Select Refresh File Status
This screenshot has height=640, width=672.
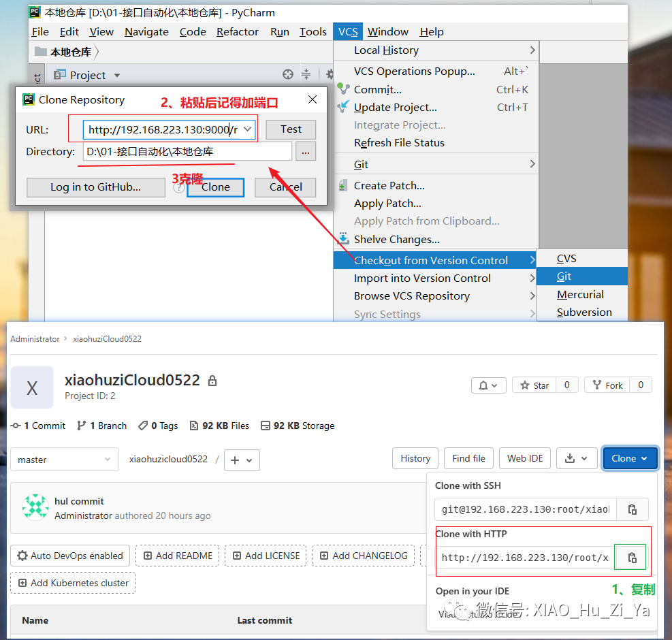pos(436,143)
